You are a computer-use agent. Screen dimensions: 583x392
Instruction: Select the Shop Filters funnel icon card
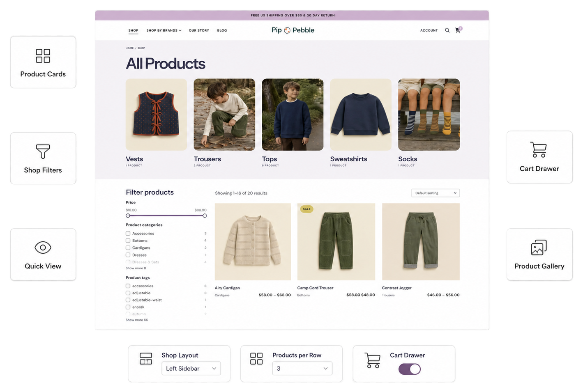coord(43,158)
